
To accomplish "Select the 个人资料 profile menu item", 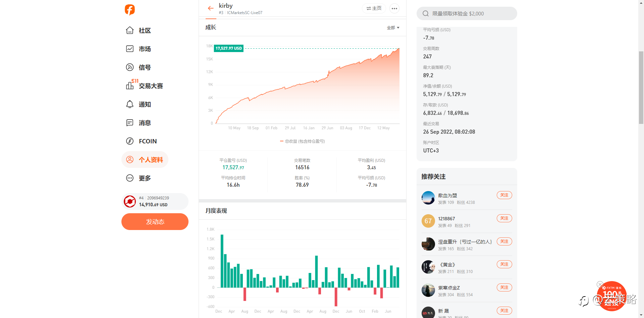I will (x=145, y=160).
